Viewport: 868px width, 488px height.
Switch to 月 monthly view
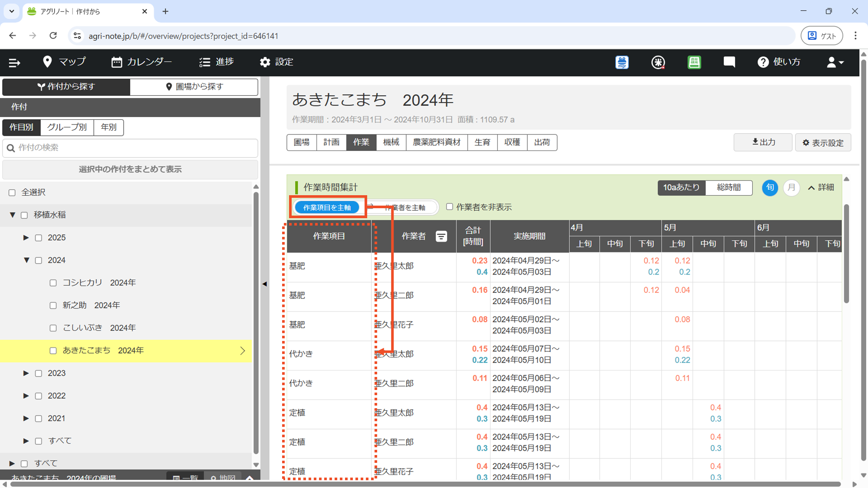(791, 187)
